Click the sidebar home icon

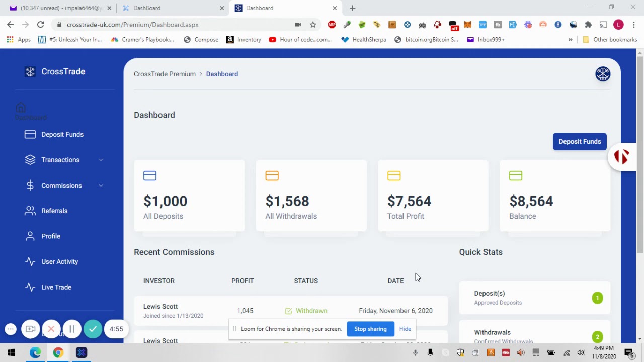pyautogui.click(x=21, y=107)
